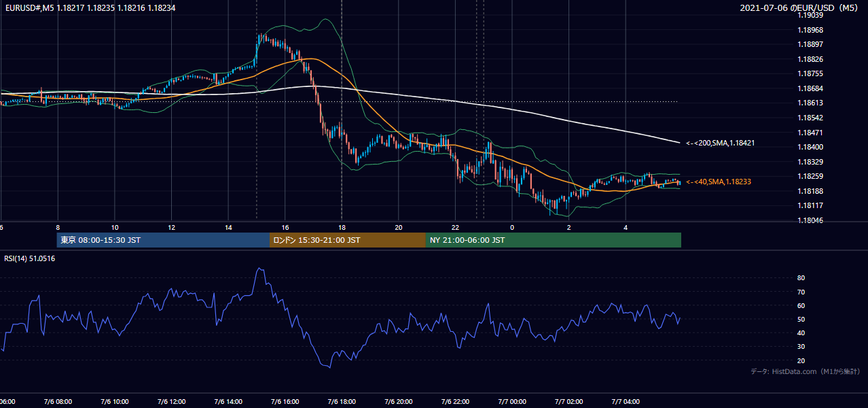Click the RSI level 60 label
868x408 pixels.
coord(801,305)
